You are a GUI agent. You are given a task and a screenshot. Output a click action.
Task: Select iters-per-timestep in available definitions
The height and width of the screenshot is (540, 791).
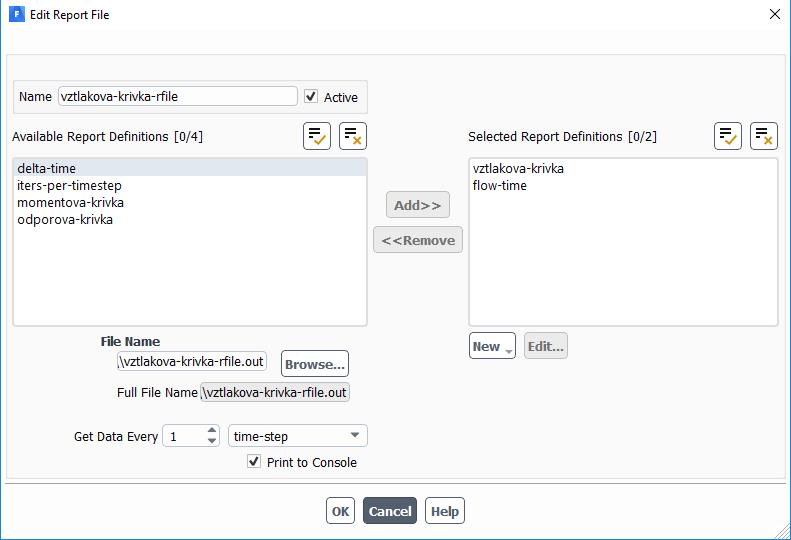190,185
